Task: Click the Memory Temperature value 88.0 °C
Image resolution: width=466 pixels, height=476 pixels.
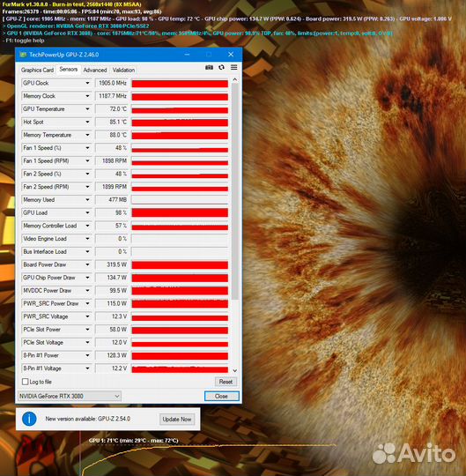Action: [118, 135]
